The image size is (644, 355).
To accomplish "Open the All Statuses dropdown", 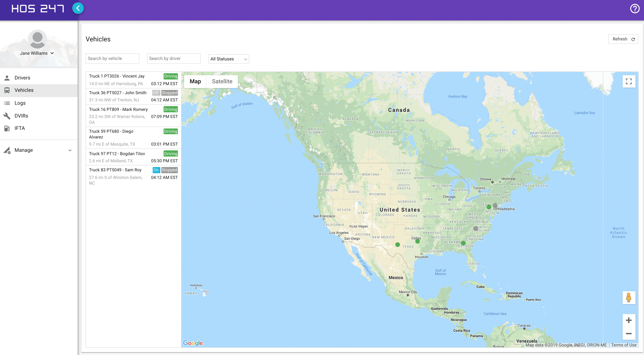I will click(x=228, y=59).
